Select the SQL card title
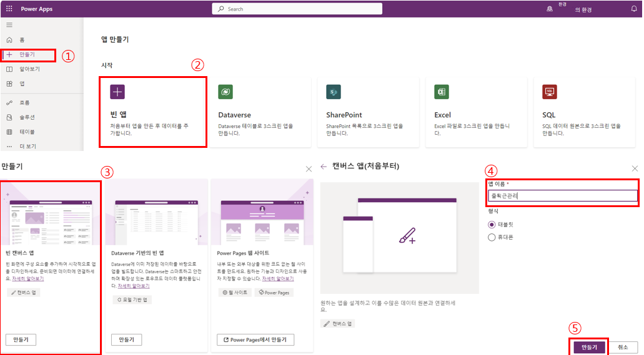Screen dimensions: 644x355 [x=548, y=115]
